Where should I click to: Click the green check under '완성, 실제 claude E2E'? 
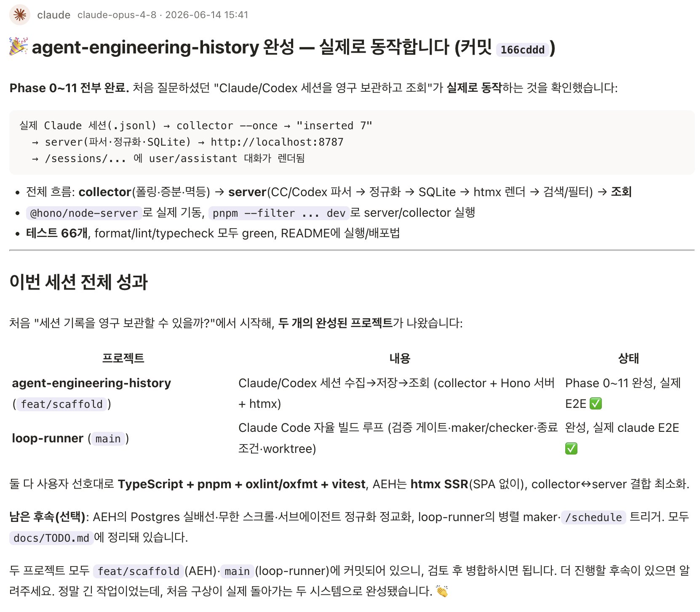pyautogui.click(x=571, y=449)
